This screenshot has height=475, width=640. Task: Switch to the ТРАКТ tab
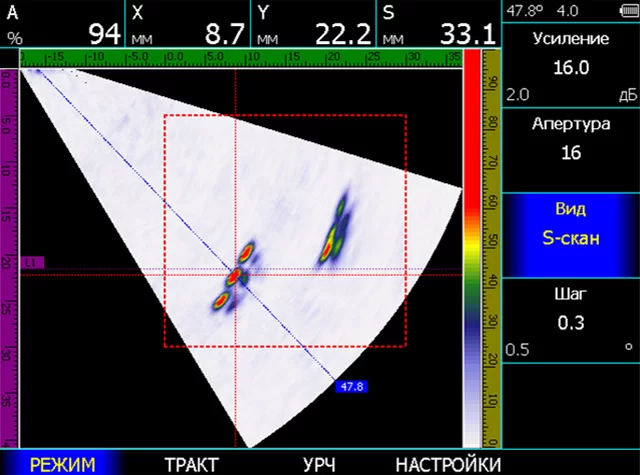(x=191, y=464)
